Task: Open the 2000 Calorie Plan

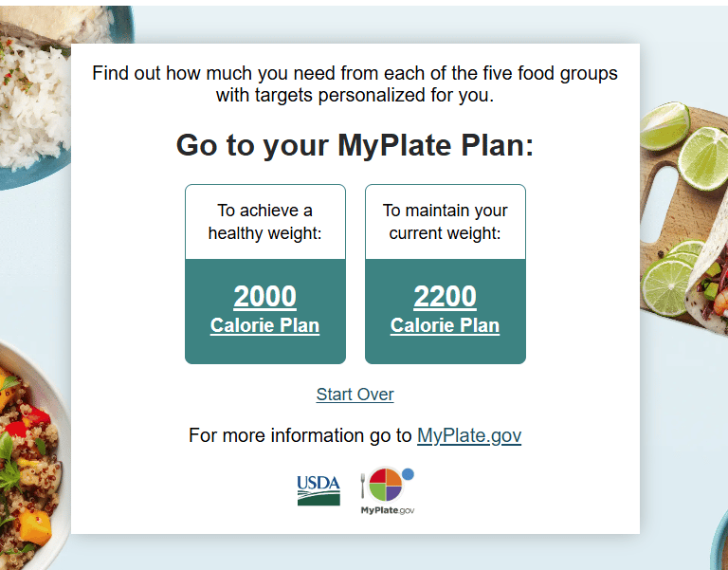Action: (x=264, y=309)
